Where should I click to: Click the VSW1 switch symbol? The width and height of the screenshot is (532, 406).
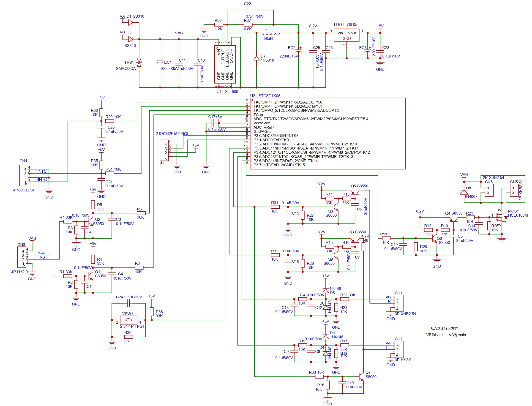(128, 320)
